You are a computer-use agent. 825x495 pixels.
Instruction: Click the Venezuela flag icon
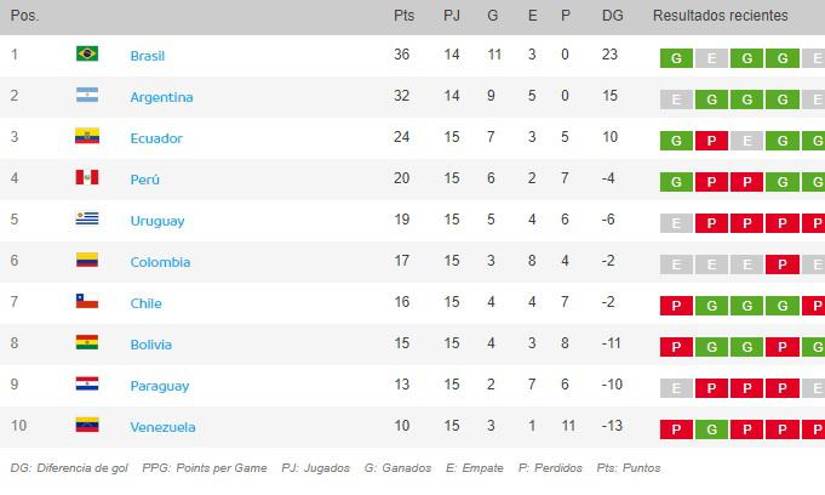coord(87,425)
